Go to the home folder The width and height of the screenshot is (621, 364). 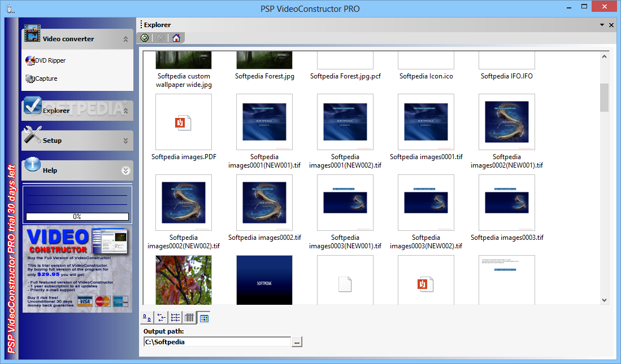pyautogui.click(x=176, y=38)
